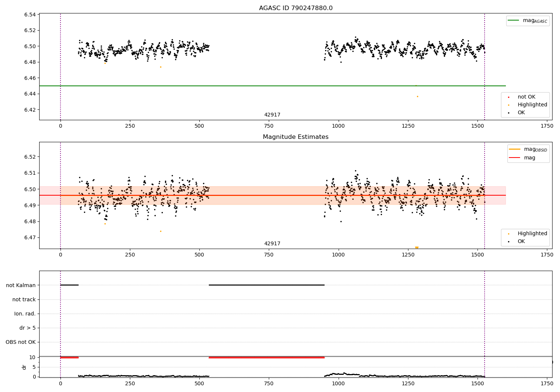
Task: Click the "Magnitude Estimates" subplot title
Action: pyautogui.click(x=296, y=137)
